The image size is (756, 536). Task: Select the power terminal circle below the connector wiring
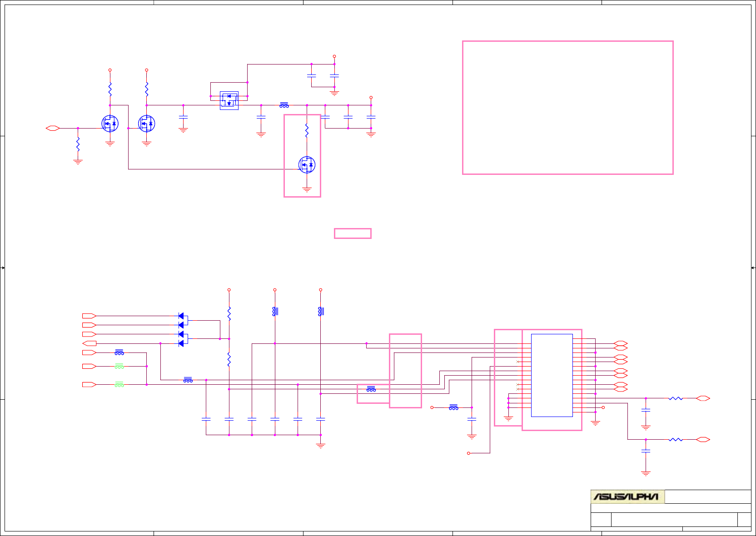[x=468, y=453]
